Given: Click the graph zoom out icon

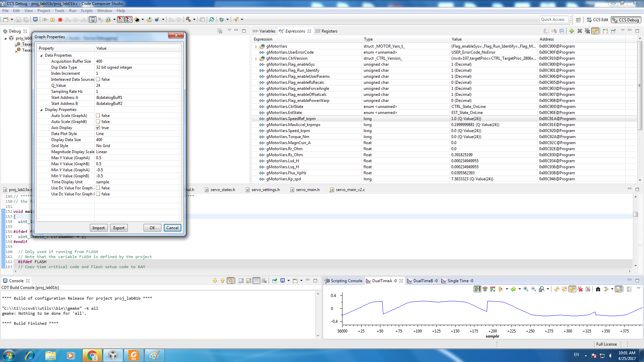Looking at the screenshot, I should (x=533, y=289).
